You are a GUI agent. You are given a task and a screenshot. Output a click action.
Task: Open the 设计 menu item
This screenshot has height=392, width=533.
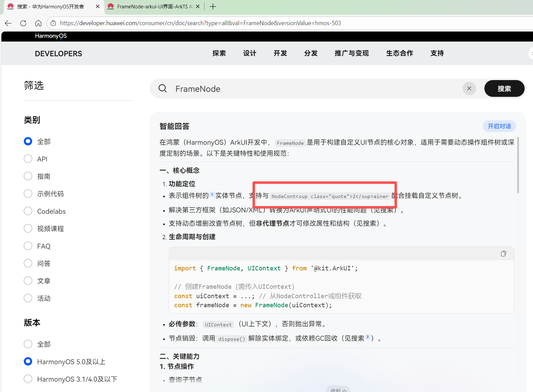click(250, 53)
